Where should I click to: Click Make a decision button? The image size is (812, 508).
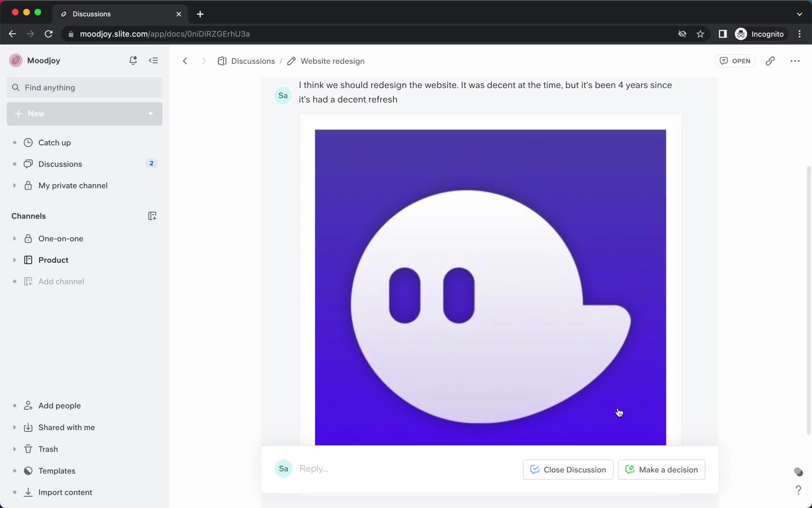[x=661, y=469]
